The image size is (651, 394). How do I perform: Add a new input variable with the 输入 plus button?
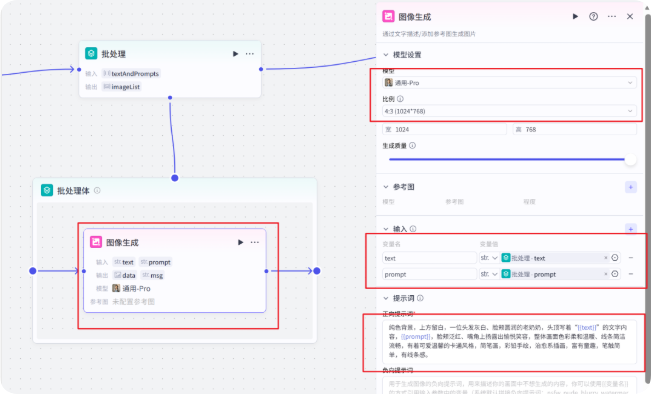[631, 229]
